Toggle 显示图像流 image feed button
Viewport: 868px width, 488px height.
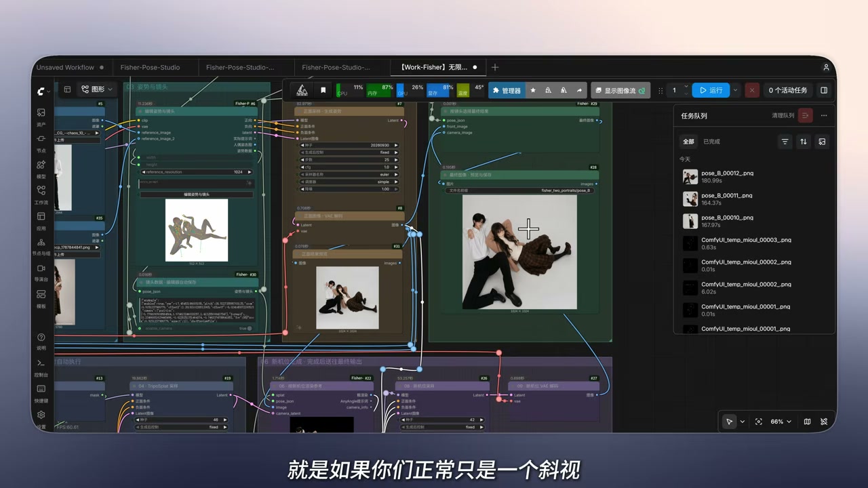click(x=620, y=90)
